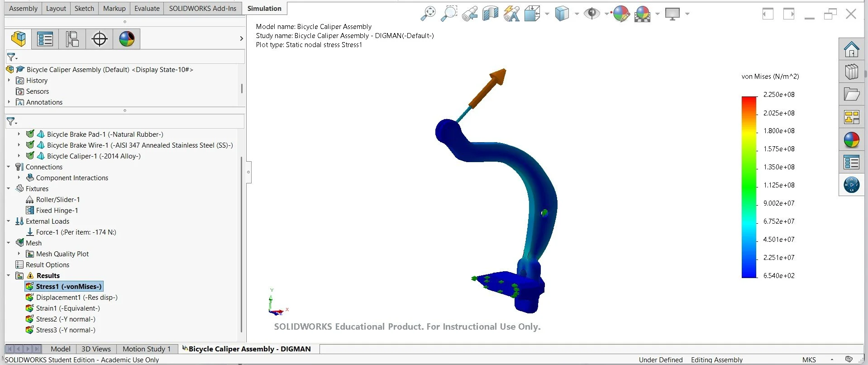The image size is (868, 365).
Task: Expand Component Interactions node
Action: tap(19, 178)
